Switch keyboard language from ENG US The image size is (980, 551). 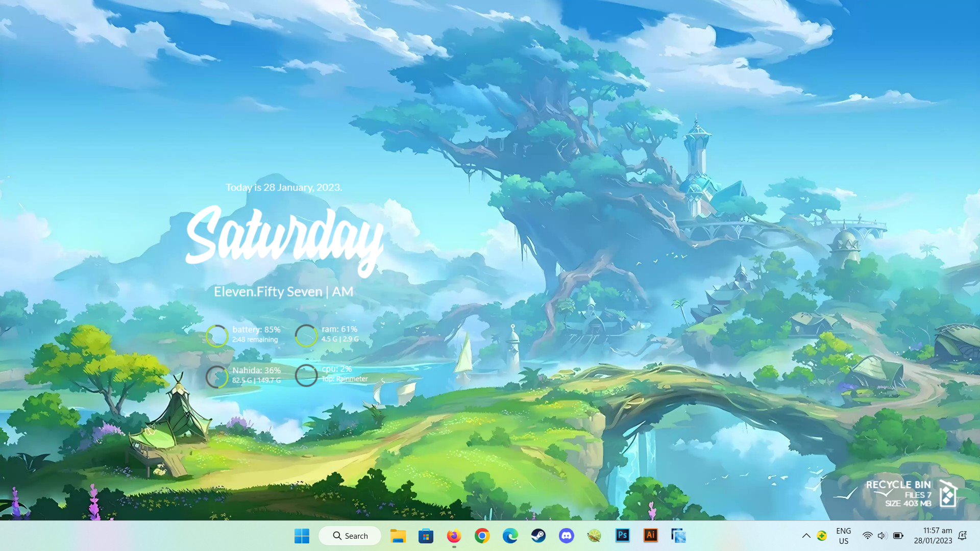tap(843, 536)
